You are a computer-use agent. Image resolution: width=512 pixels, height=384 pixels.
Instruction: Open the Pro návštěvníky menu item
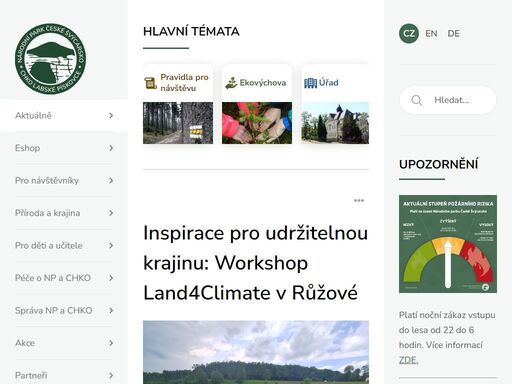64,181
